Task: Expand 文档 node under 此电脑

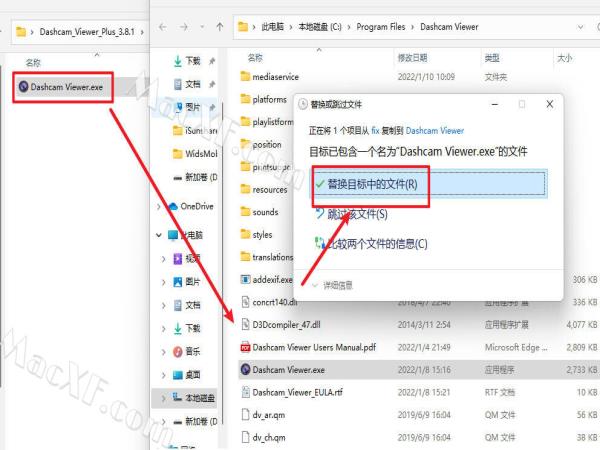Action: click(x=163, y=305)
